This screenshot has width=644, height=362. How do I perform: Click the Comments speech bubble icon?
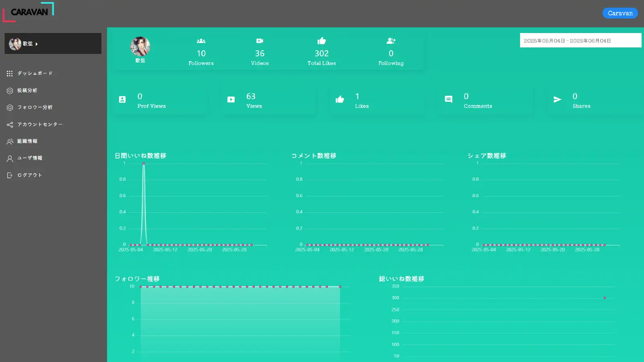point(448,99)
